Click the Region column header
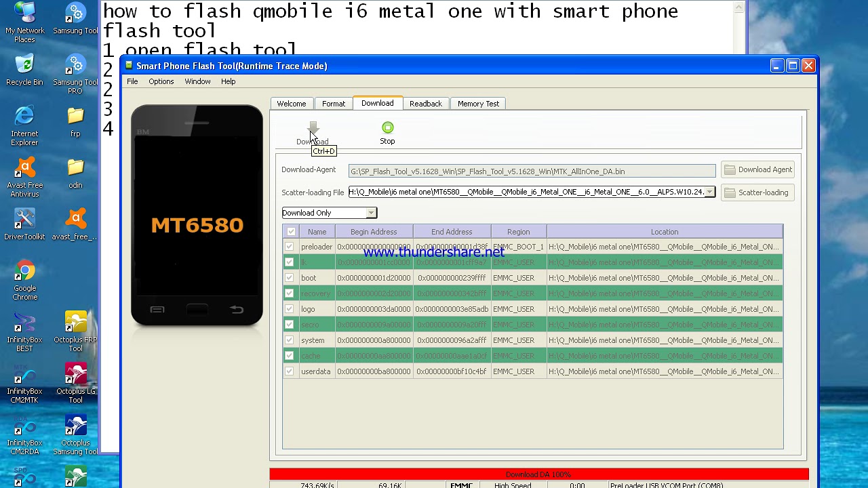 coord(519,232)
